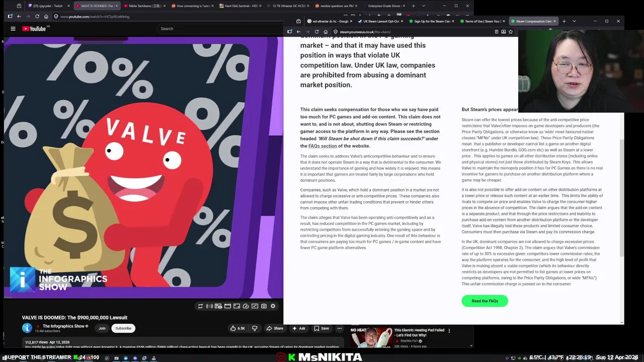Open new tab in the Steam claim window
Image resolution: width=644 pixels, height=362 pixels.
tap(564, 21)
